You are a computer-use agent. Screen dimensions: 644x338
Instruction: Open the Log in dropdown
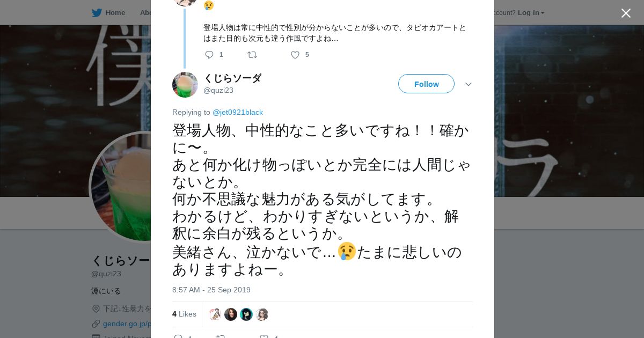[x=531, y=13]
